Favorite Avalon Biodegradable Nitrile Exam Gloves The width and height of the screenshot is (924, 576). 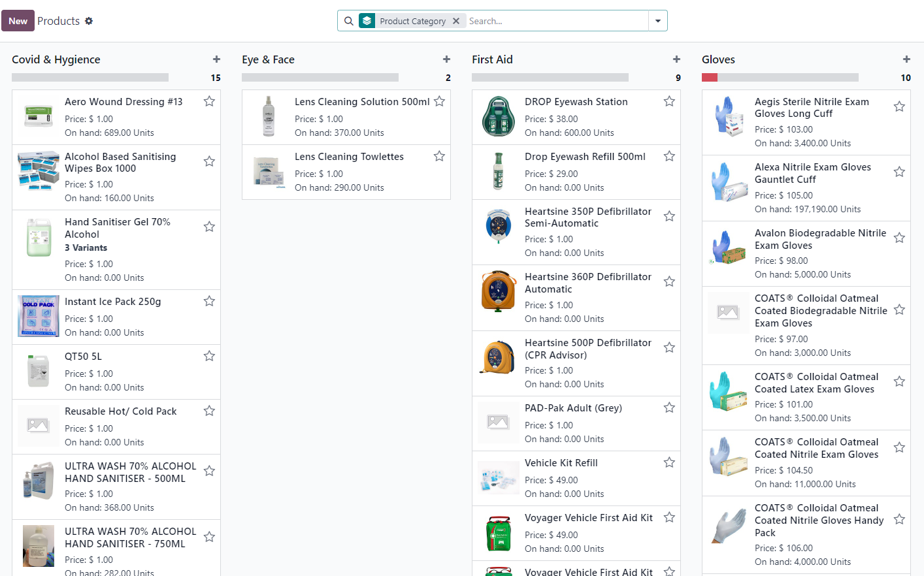(899, 238)
